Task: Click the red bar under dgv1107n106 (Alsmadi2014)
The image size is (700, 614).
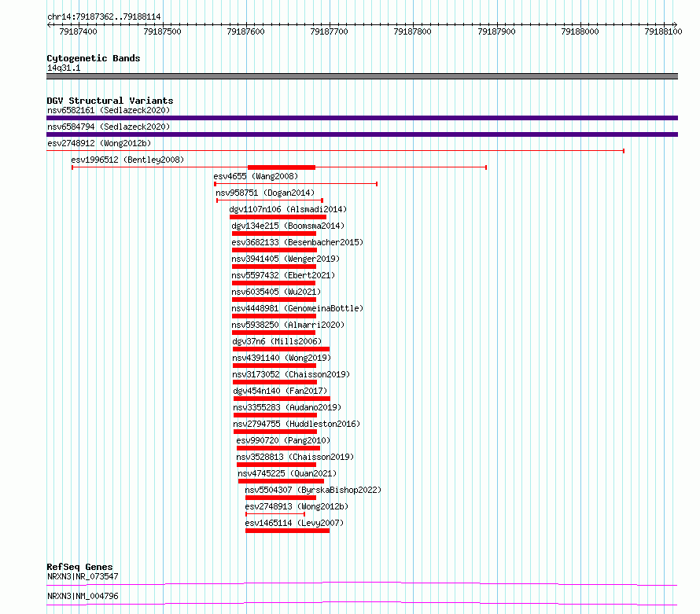Action: point(278,217)
